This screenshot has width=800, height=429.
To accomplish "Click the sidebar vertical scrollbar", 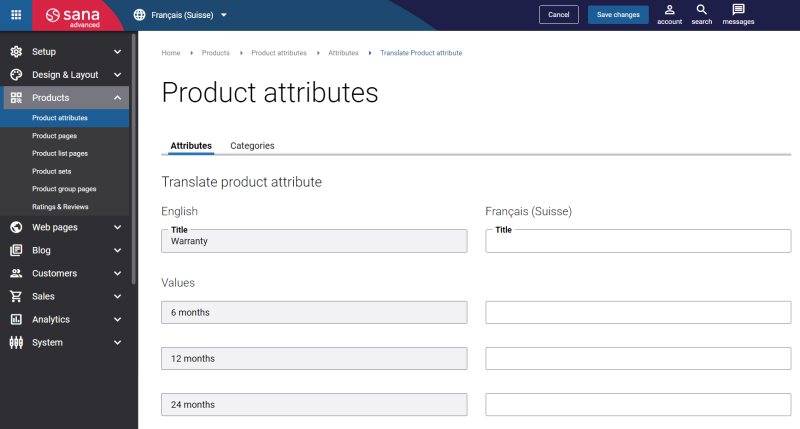I will point(134,158).
